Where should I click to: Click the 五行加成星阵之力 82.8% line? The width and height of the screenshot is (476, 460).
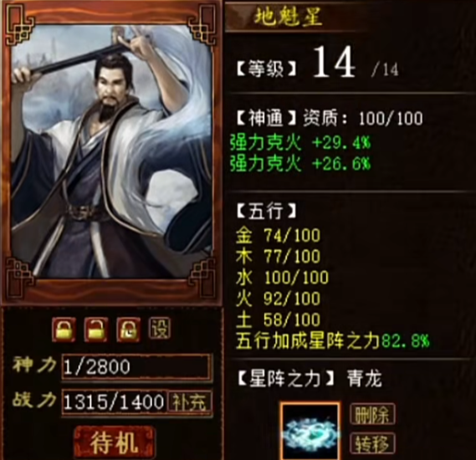click(332, 341)
